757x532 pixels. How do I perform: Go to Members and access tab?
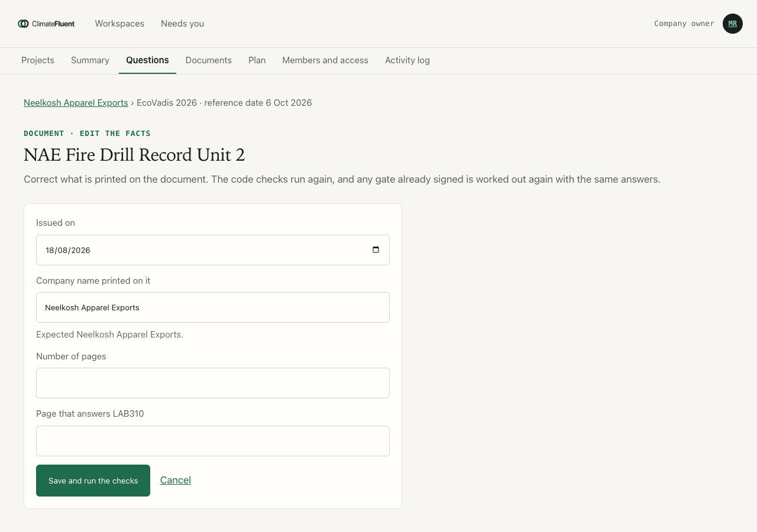click(x=325, y=60)
